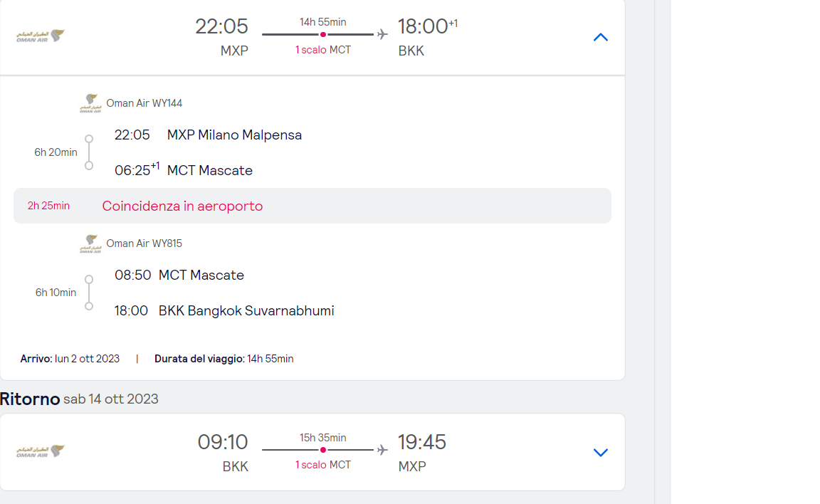820x504 pixels.
Task: Click the Oman Air logo on outbound header
Action: (41, 36)
